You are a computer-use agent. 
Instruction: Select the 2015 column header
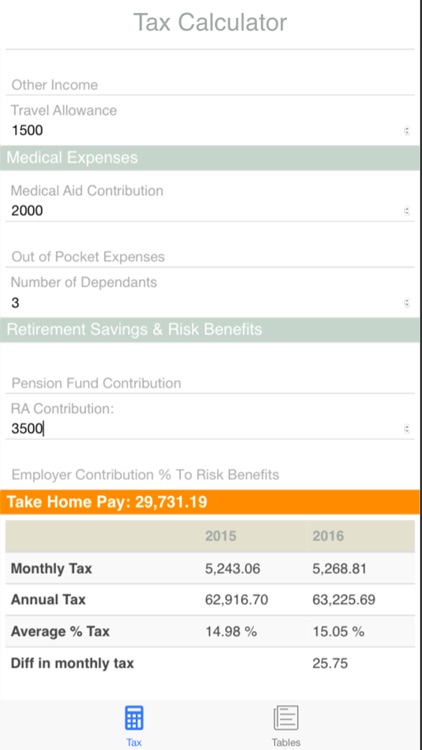(x=221, y=536)
